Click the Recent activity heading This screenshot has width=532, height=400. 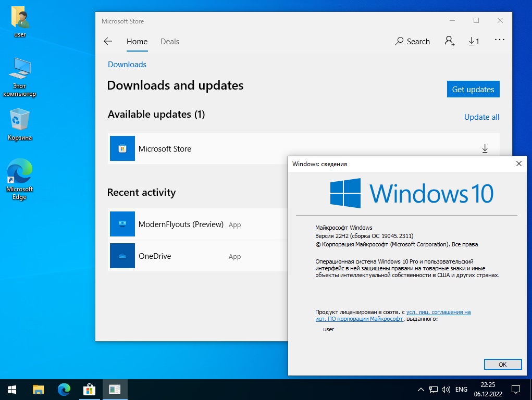click(142, 192)
